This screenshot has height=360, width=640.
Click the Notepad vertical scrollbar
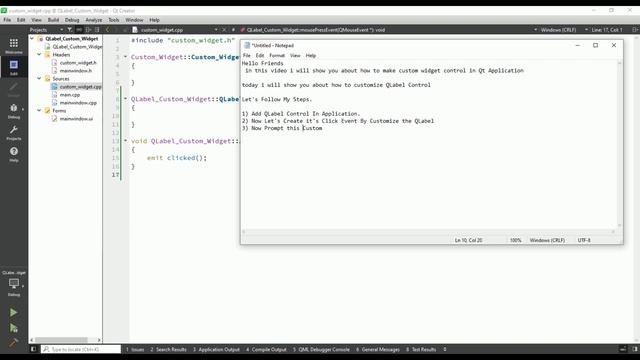(620, 144)
